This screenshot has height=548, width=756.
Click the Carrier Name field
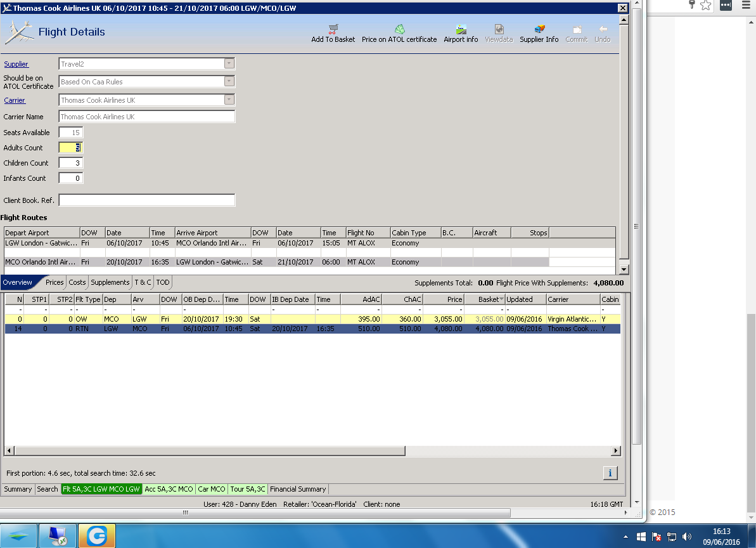coord(146,117)
